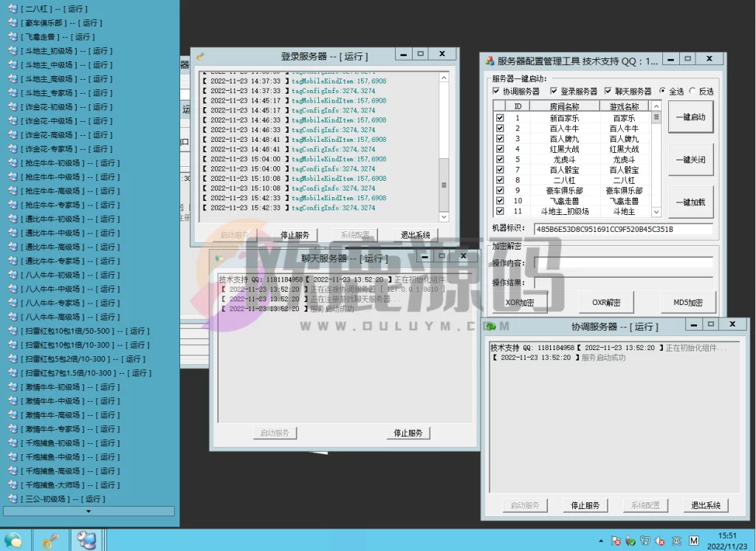Click 停止服务 in login server window
The height and width of the screenshot is (551, 756).
[x=294, y=234]
